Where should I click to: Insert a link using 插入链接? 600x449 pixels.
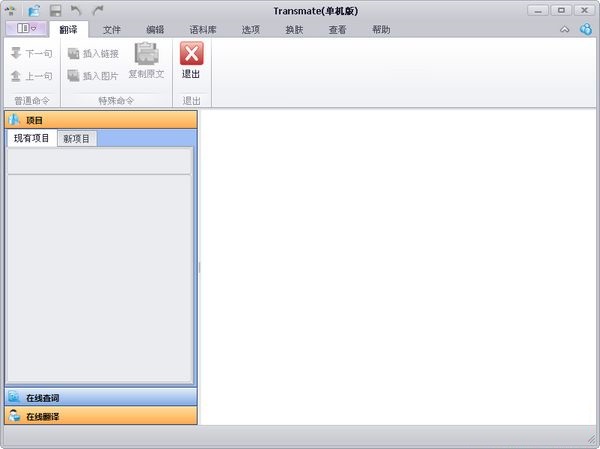point(93,53)
